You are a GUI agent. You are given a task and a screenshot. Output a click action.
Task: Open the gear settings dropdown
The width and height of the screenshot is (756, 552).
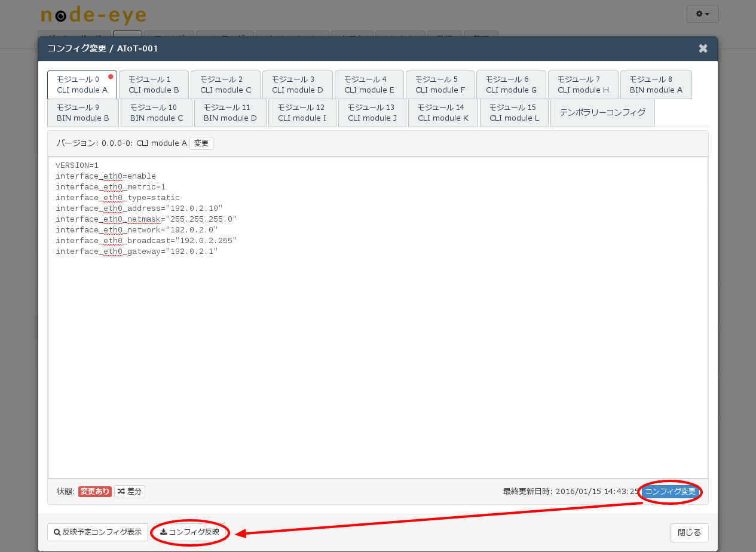pos(703,14)
